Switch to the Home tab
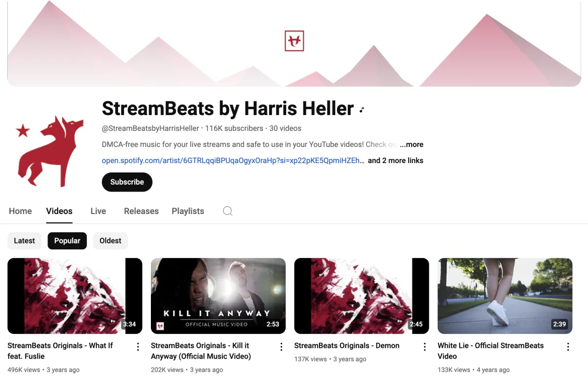This screenshot has width=588, height=383. 20,211
